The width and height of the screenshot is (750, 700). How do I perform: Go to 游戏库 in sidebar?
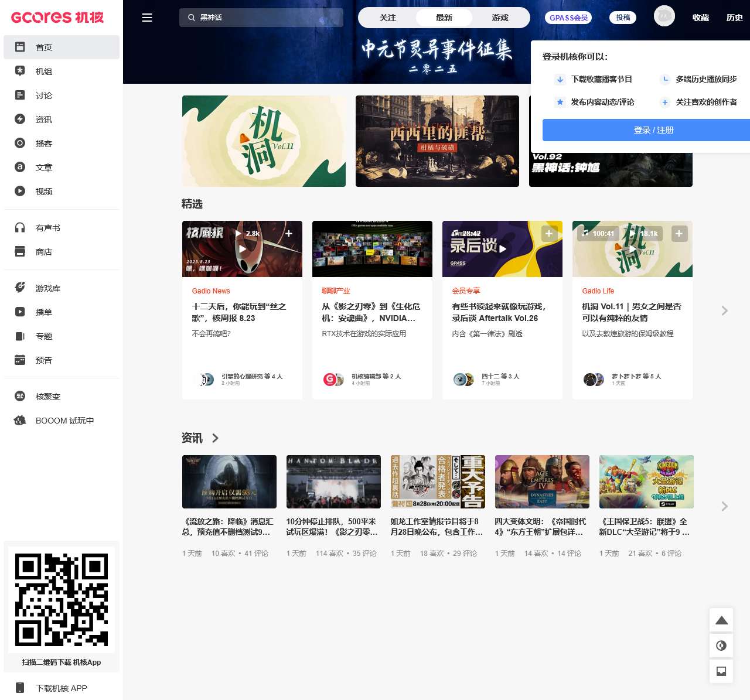point(47,288)
